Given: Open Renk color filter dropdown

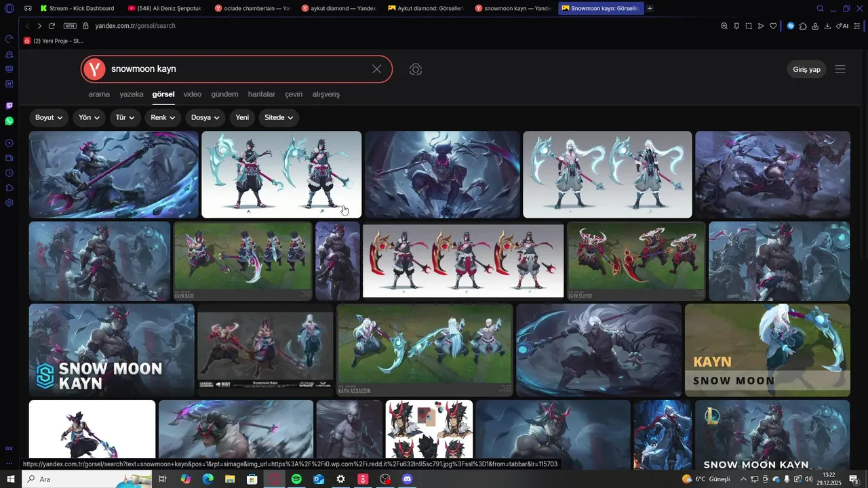Looking at the screenshot, I should [x=163, y=117].
